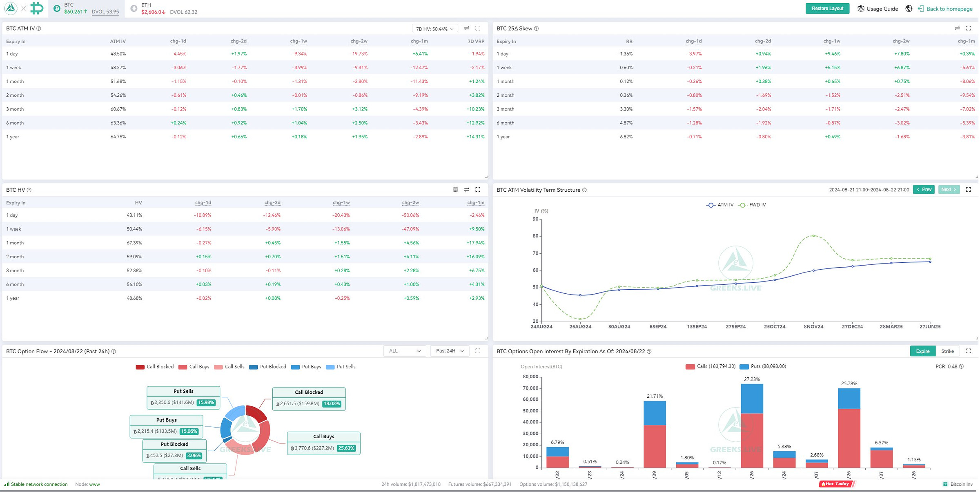Click the 21.71% open interest bar
Screen dimensions: 980x492
coord(655,434)
